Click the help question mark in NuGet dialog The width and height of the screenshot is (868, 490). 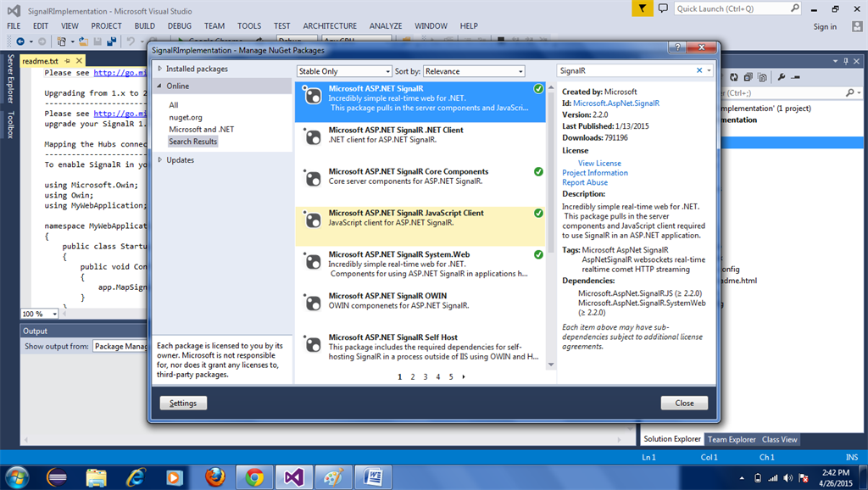tap(677, 47)
